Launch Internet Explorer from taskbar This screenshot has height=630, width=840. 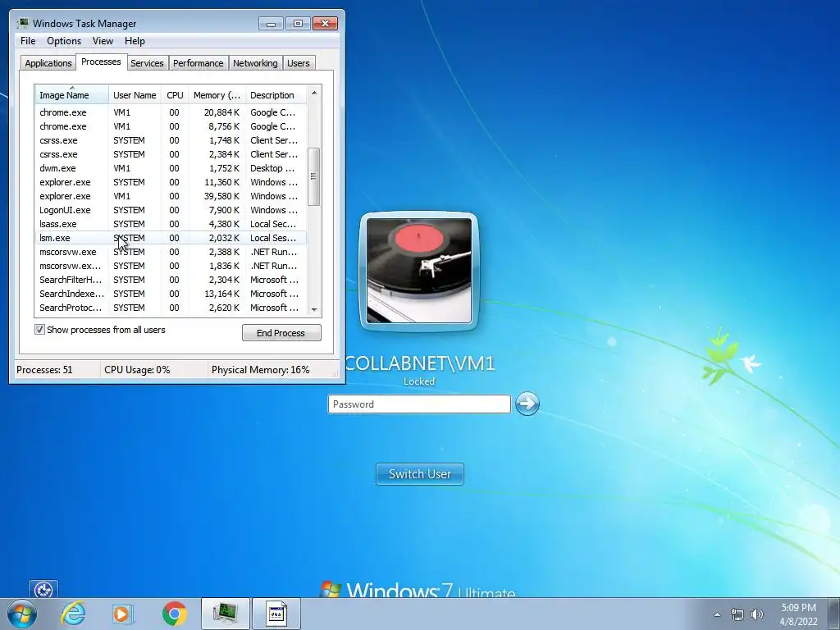(73, 614)
